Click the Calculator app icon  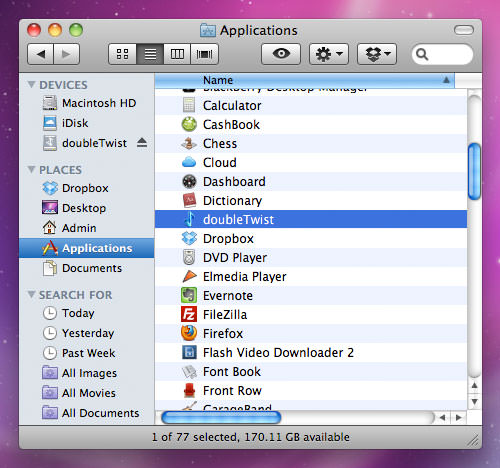point(189,105)
